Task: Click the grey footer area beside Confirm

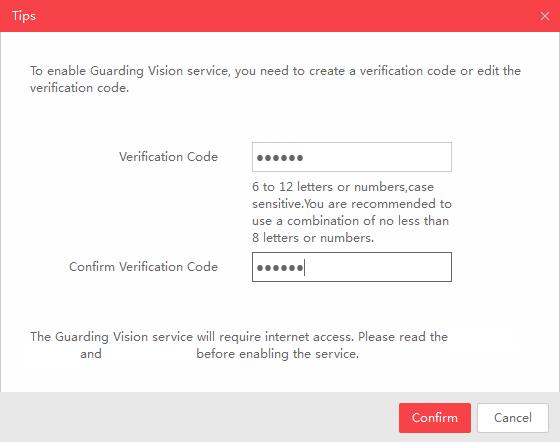Action: pos(200,417)
